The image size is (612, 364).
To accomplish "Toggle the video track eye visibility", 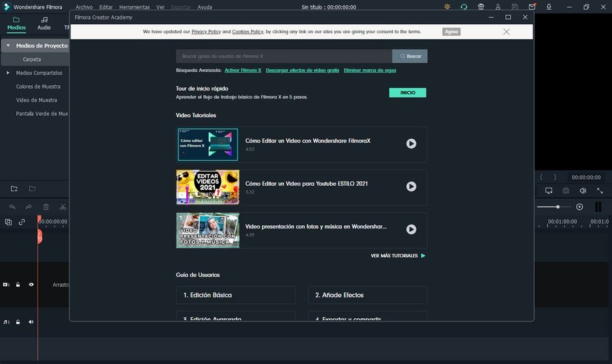I will point(31,285).
